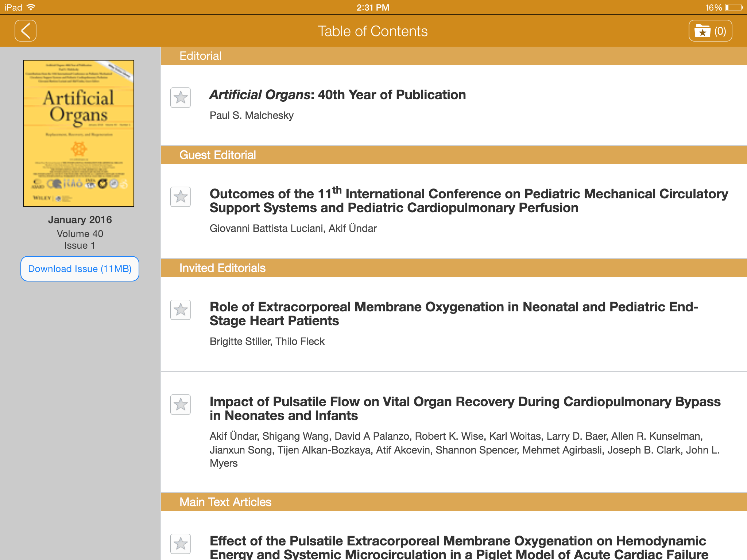
Task: Tap the battery indicator in status bar
Action: click(x=734, y=7)
